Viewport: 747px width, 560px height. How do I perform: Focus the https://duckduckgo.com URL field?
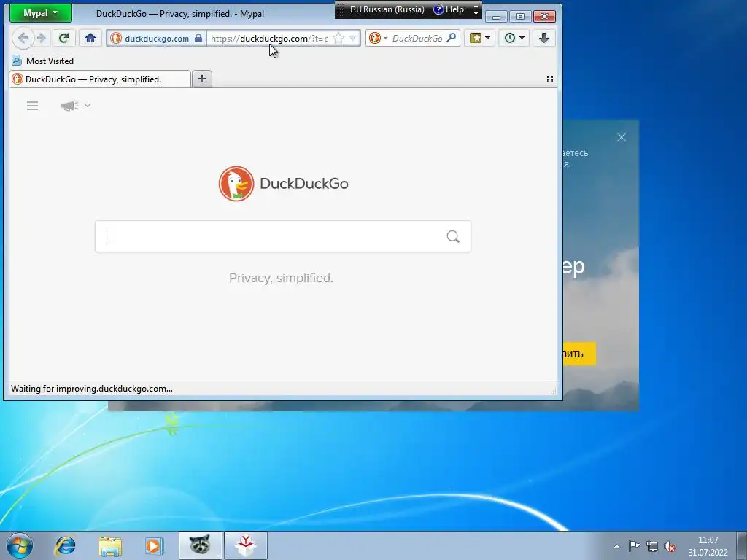(269, 39)
